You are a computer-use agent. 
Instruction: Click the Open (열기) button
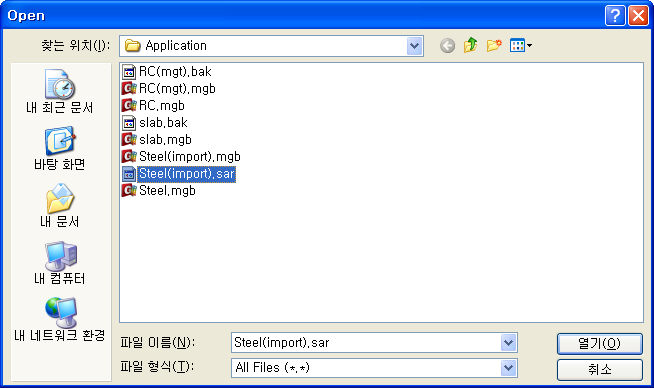click(x=599, y=344)
